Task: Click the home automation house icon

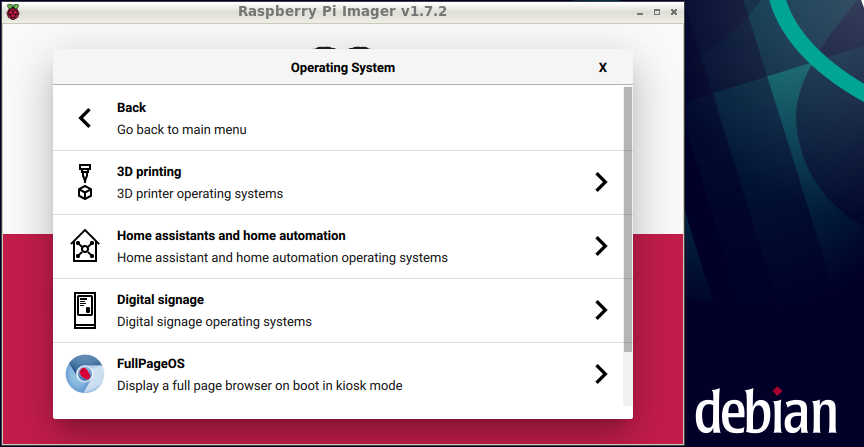Action: click(85, 246)
